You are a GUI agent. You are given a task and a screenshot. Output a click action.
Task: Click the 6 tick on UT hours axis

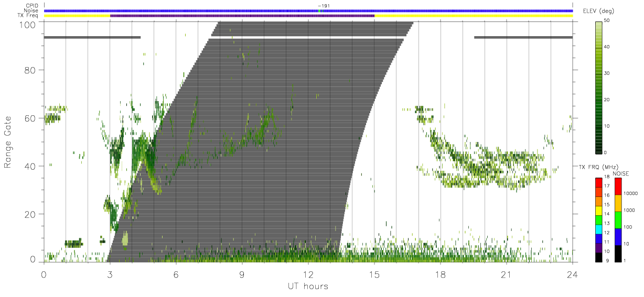point(176,274)
